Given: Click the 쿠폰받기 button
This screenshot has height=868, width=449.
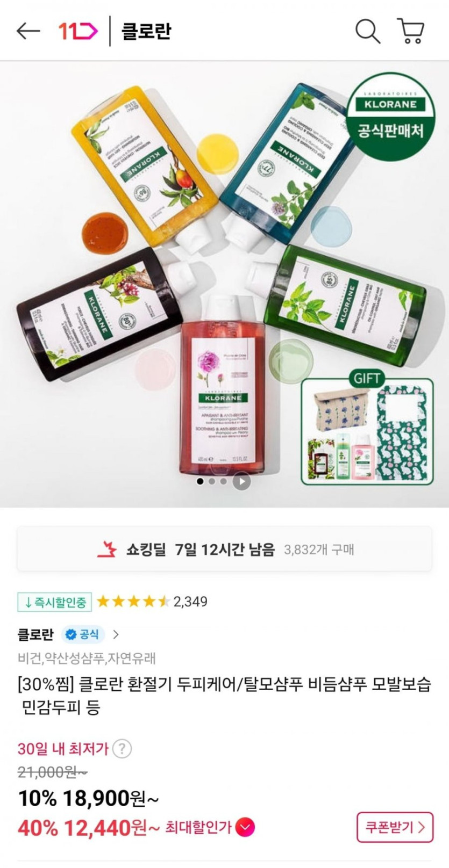Looking at the screenshot, I should point(395,827).
